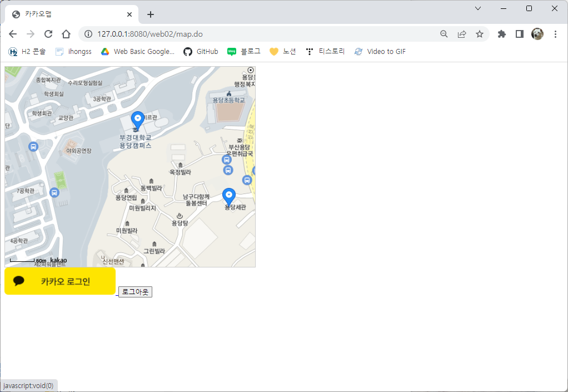
Task: Click the 카카오 로그인 button
Action: click(x=60, y=281)
